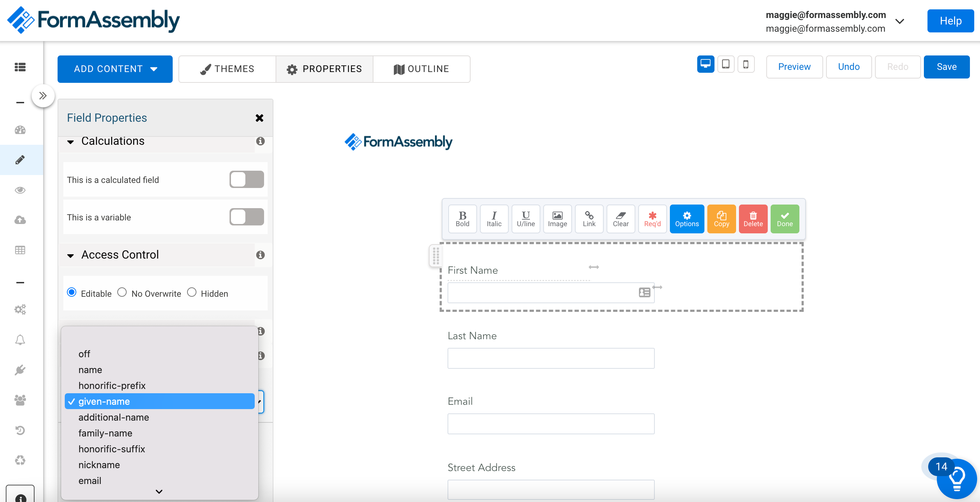Open the table responses sidebar icon
The height and width of the screenshot is (502, 980).
(20, 250)
